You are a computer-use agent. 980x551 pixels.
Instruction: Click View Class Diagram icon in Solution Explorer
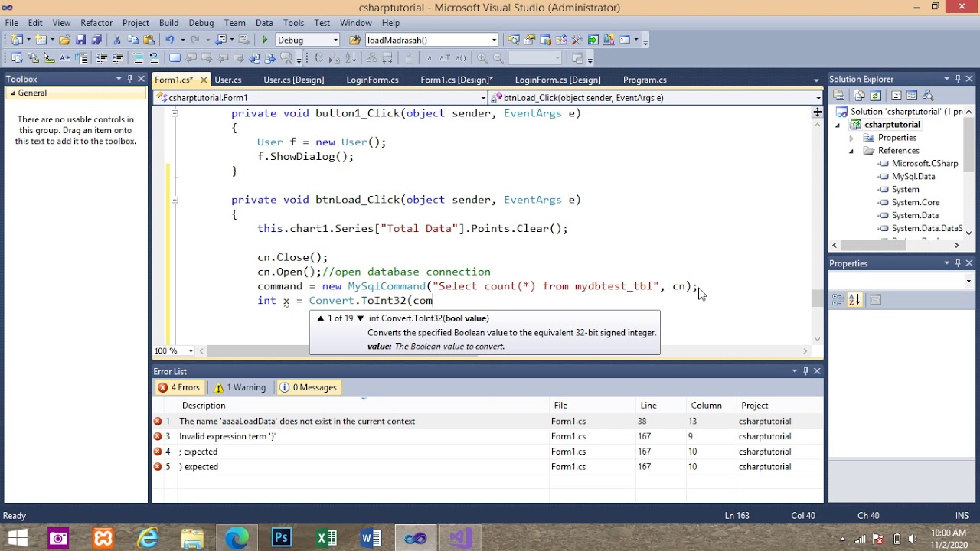click(x=928, y=96)
